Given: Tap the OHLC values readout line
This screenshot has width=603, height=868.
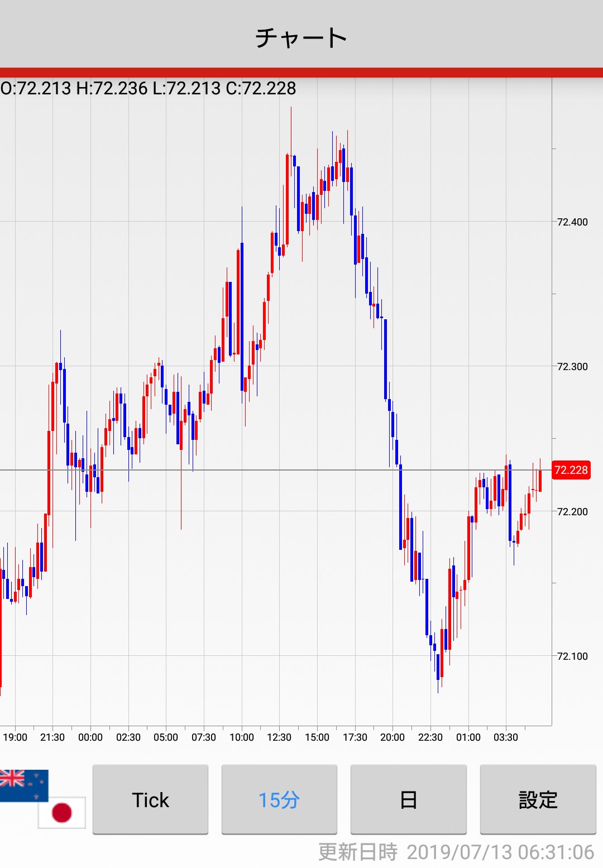Looking at the screenshot, I should point(149,88).
